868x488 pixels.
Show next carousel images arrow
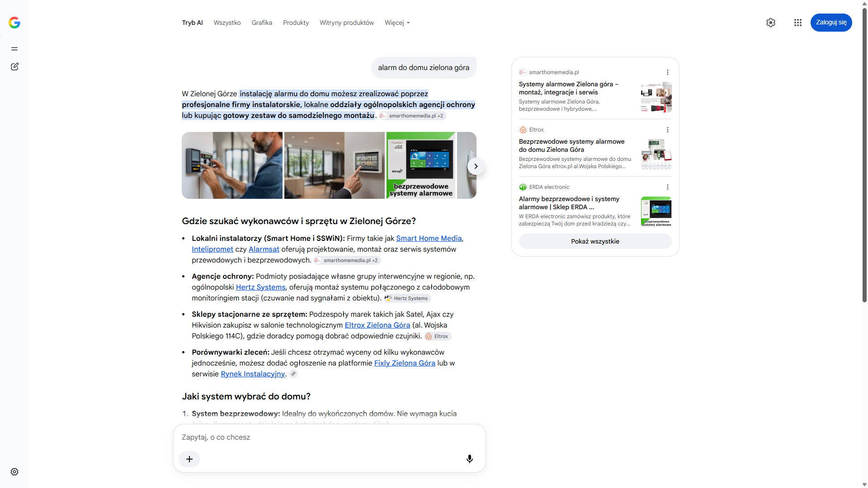coord(476,166)
